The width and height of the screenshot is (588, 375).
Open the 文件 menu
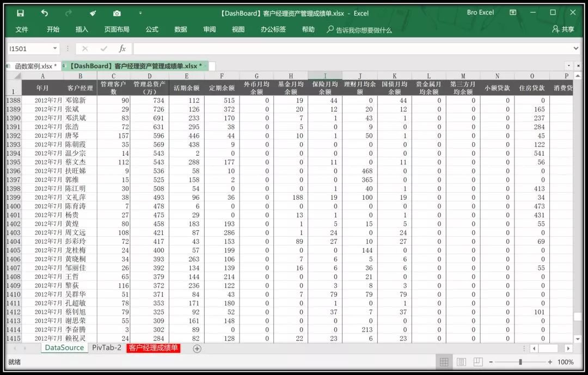click(22, 29)
